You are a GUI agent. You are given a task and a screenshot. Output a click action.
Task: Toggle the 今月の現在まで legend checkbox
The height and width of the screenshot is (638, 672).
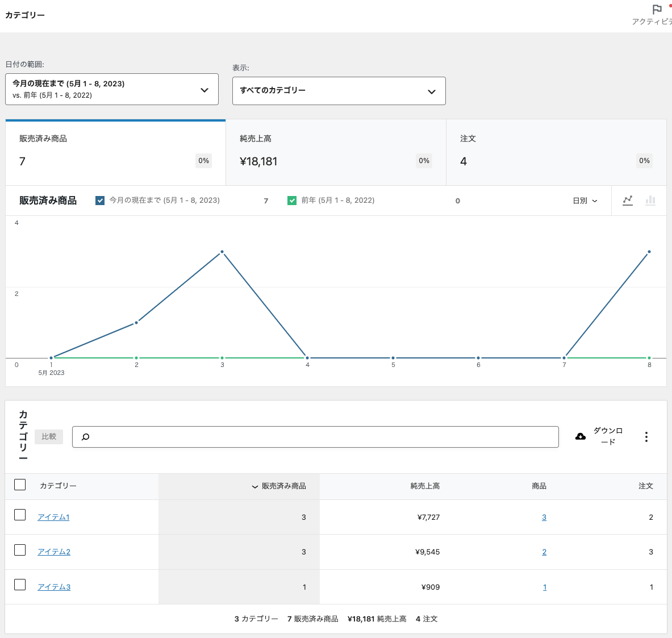click(100, 201)
